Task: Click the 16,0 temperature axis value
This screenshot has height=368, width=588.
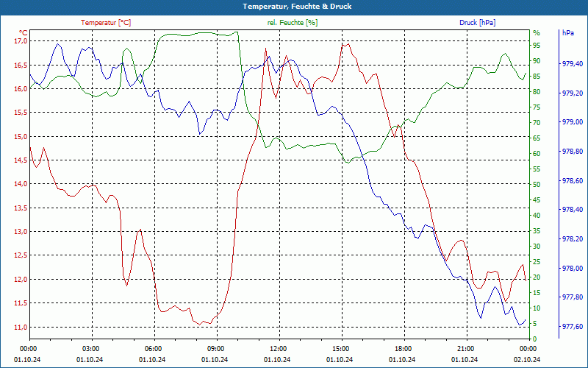Action: [x=21, y=88]
